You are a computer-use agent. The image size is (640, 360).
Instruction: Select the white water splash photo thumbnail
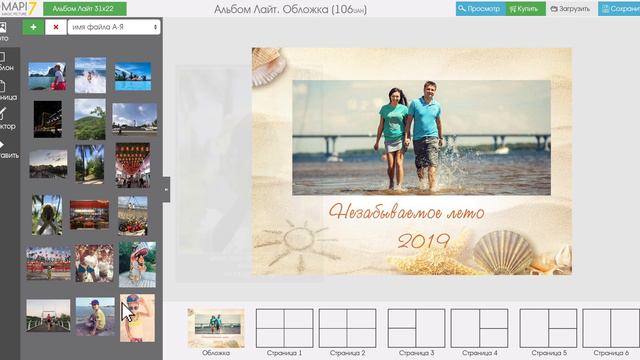90,75
